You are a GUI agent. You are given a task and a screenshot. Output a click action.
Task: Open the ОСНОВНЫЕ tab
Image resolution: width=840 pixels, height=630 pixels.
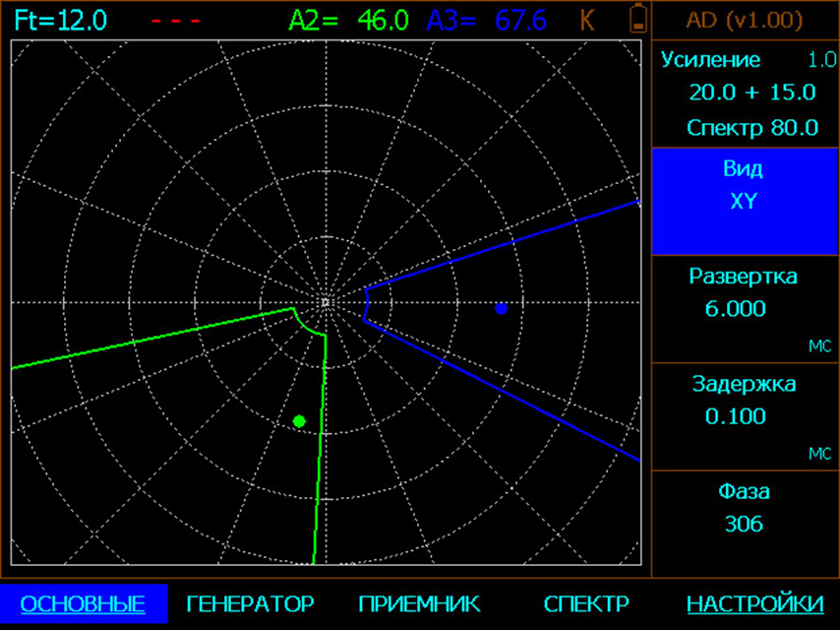(83, 603)
